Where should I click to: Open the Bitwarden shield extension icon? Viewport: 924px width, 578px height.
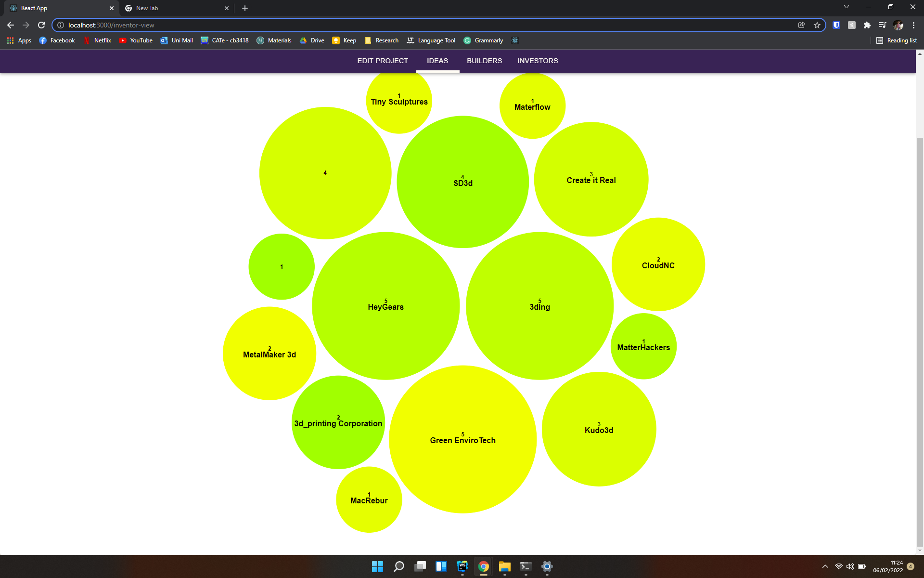coord(836,25)
